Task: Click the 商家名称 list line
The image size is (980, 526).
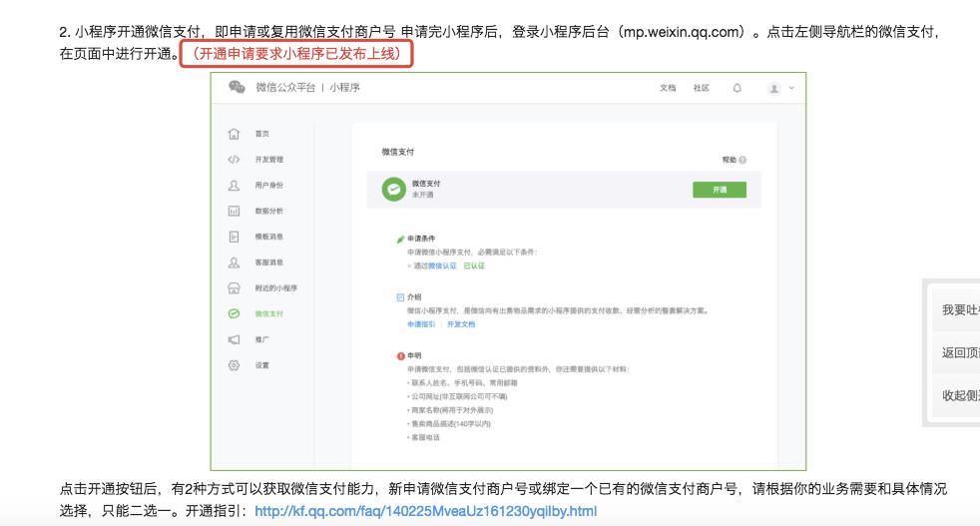Action: pos(450,410)
